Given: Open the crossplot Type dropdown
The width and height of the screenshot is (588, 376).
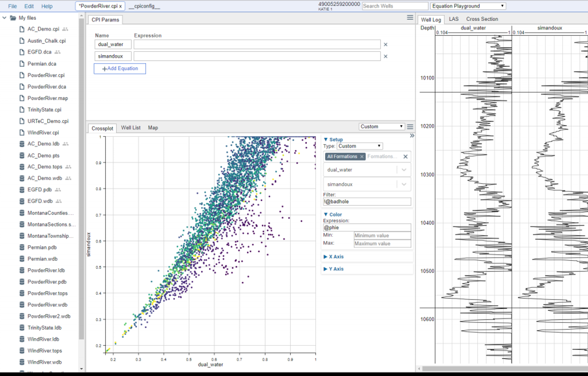Looking at the screenshot, I should [359, 146].
